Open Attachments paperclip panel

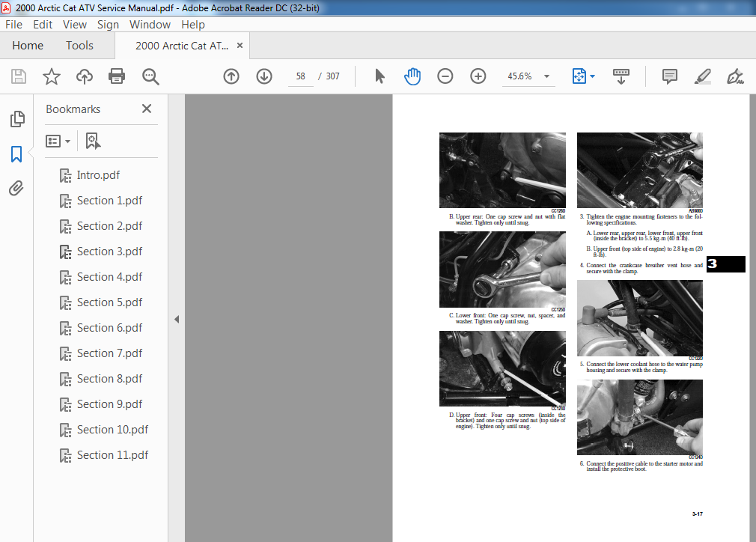tap(16, 188)
